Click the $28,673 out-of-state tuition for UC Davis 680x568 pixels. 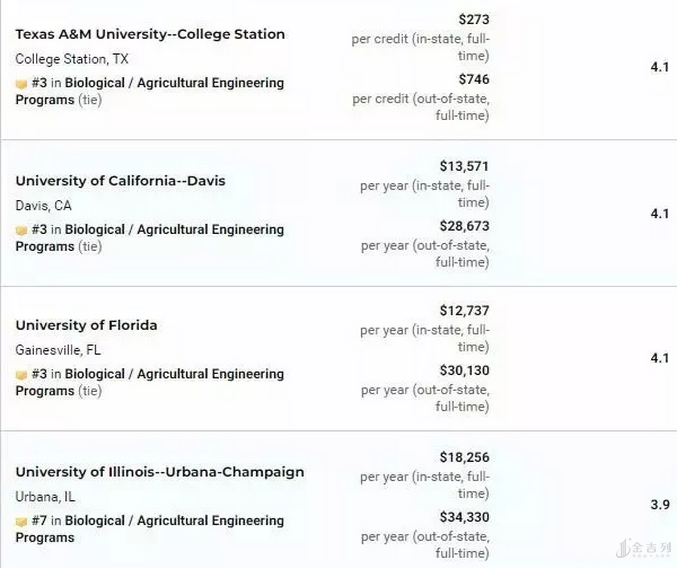(464, 226)
